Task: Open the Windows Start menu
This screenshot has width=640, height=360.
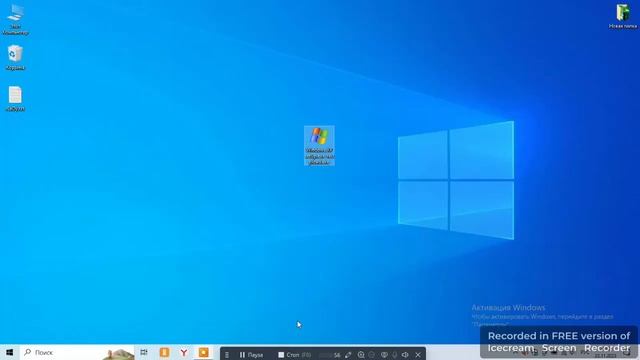Action: point(9,352)
